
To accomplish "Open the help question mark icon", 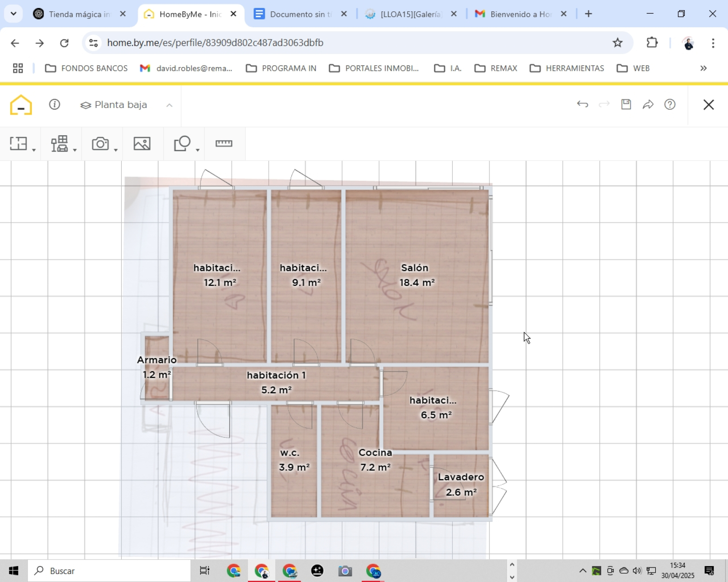I will point(670,104).
